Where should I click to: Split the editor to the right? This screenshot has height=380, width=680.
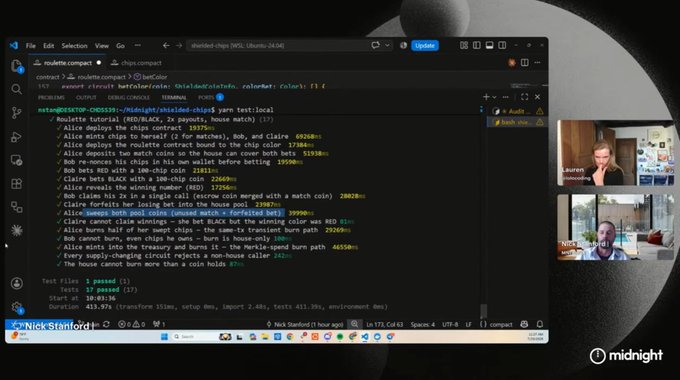coord(525,63)
